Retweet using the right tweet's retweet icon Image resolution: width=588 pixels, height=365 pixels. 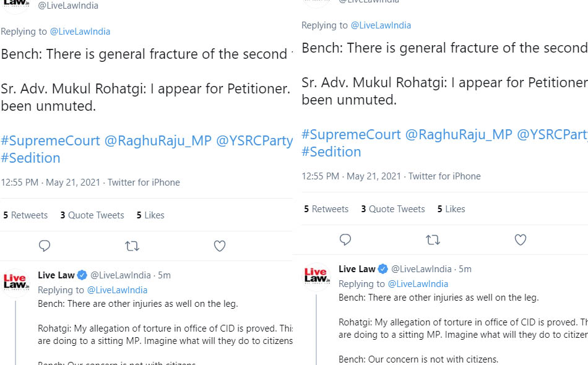pos(433,240)
